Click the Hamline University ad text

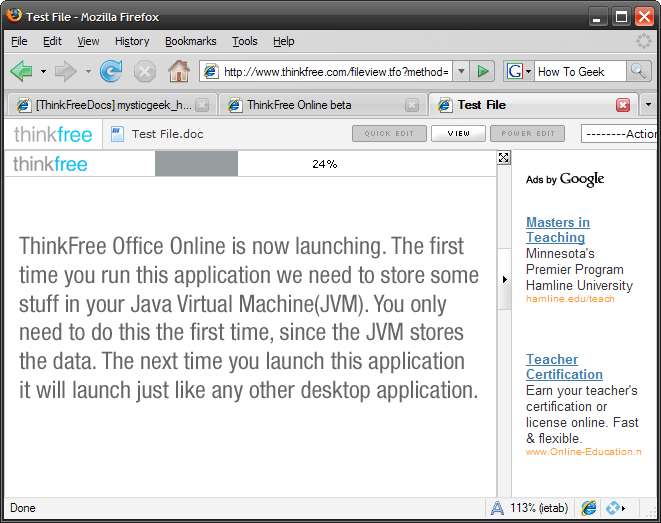tap(579, 285)
